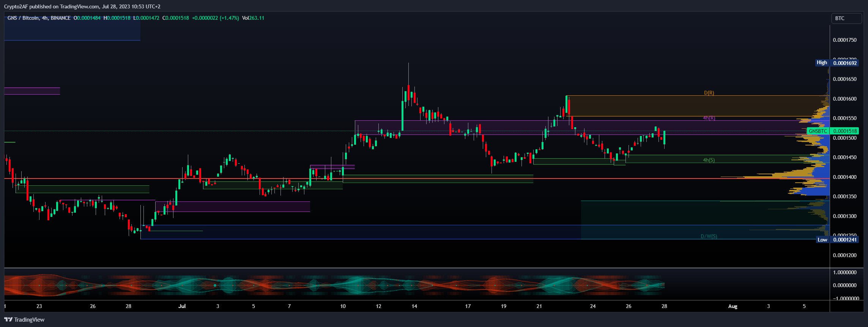Image resolution: width=868 pixels, height=327 pixels.
Task: Click the TradingView logo at the bottom
Action: pyautogui.click(x=24, y=319)
